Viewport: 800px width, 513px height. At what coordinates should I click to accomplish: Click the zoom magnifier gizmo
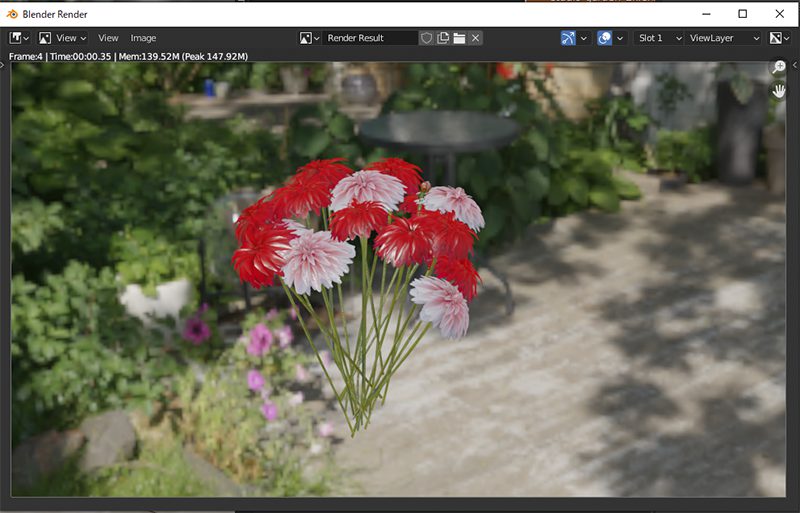[x=779, y=67]
